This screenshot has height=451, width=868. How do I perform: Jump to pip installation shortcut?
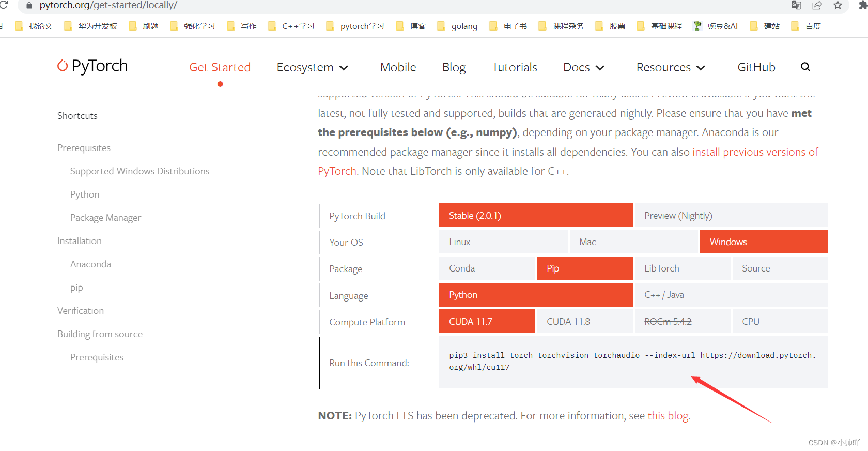tap(76, 288)
